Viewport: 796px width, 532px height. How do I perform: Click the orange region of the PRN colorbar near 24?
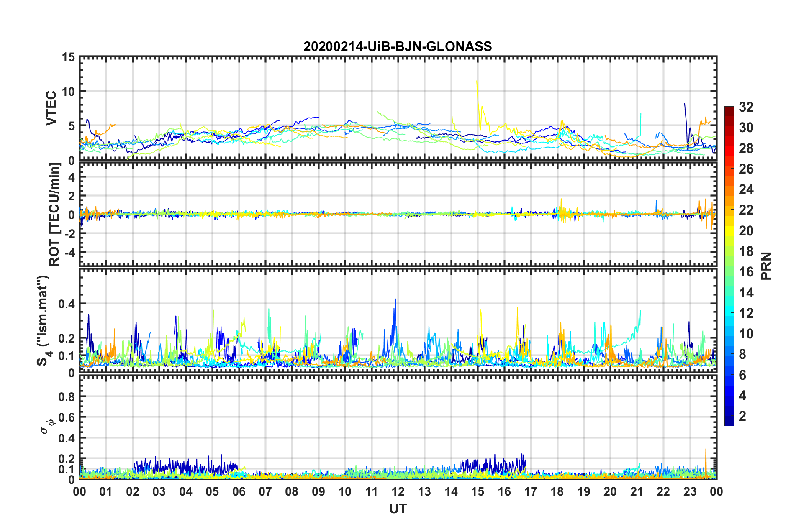click(729, 190)
